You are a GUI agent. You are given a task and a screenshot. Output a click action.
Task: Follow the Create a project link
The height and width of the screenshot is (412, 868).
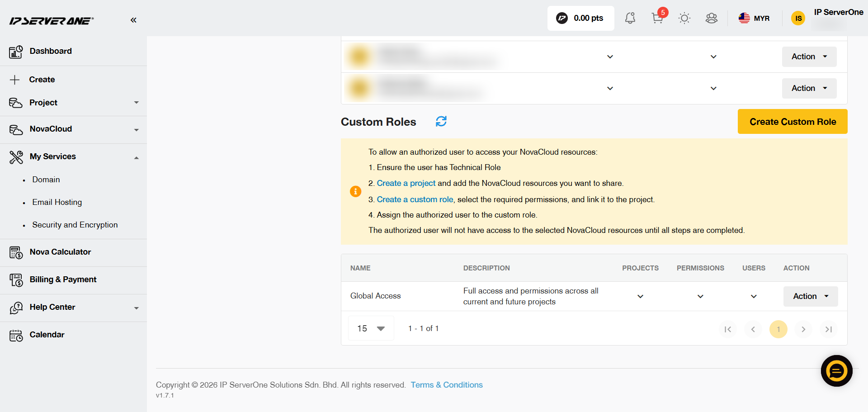click(406, 183)
